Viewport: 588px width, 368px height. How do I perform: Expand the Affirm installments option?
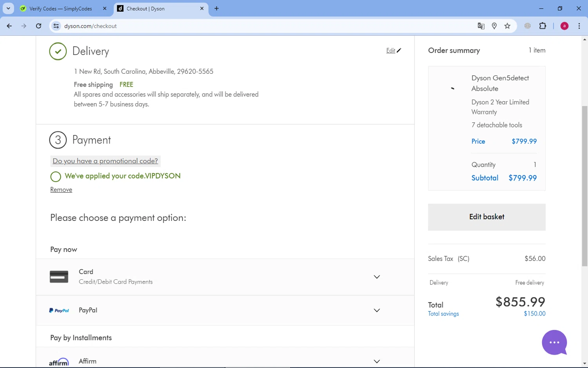click(x=377, y=361)
